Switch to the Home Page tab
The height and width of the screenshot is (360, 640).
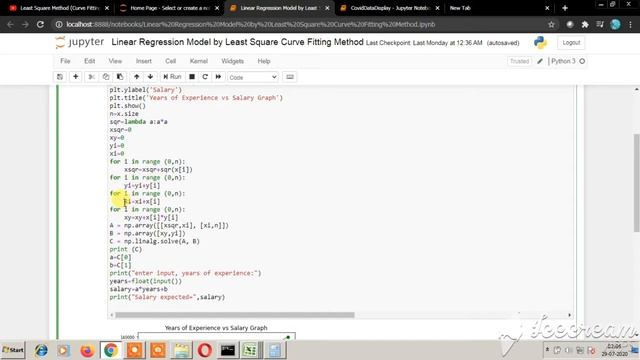(170, 8)
